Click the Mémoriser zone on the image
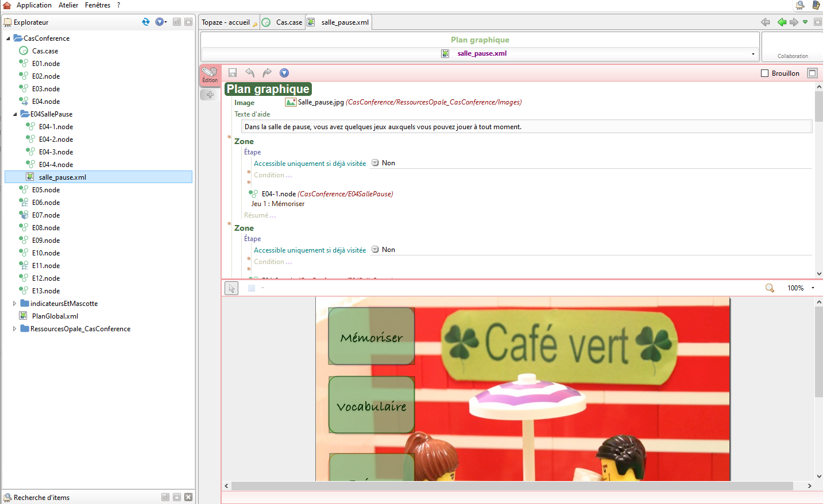The image size is (823, 504). point(372,336)
